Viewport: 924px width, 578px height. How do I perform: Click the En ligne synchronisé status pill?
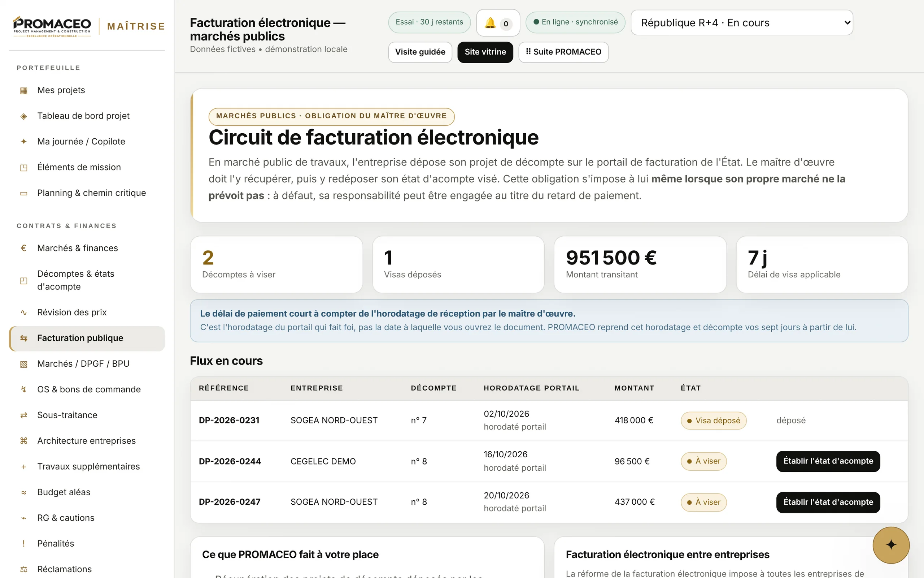[575, 22]
